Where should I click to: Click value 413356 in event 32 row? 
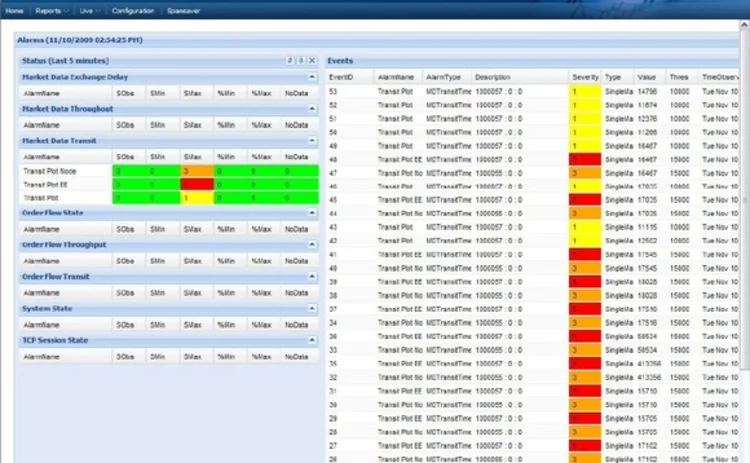point(649,377)
